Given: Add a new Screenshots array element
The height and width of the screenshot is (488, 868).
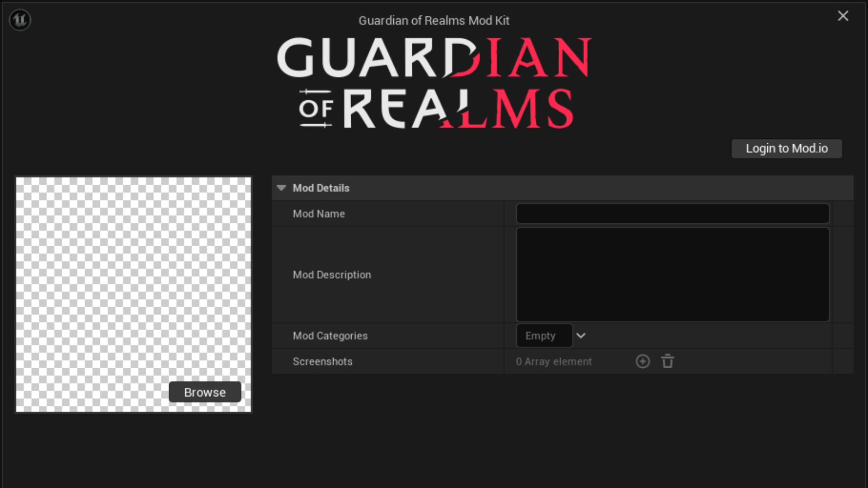Looking at the screenshot, I should coord(642,361).
